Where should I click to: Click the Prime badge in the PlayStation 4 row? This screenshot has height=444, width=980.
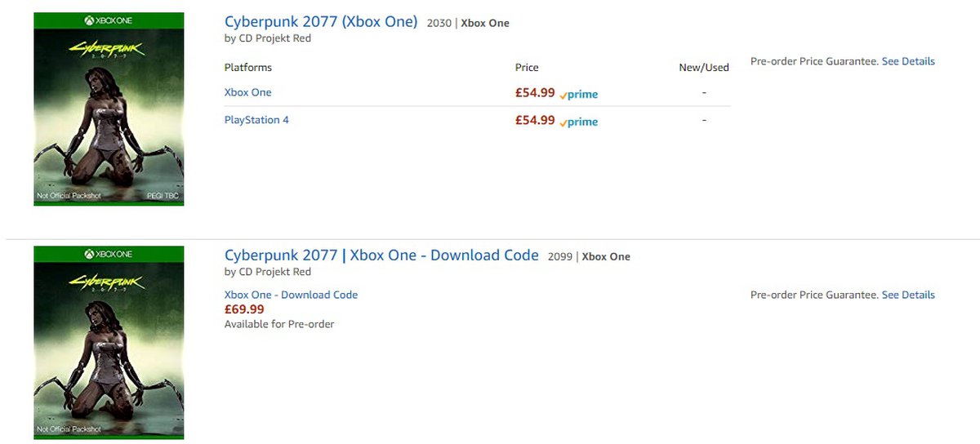click(x=579, y=122)
